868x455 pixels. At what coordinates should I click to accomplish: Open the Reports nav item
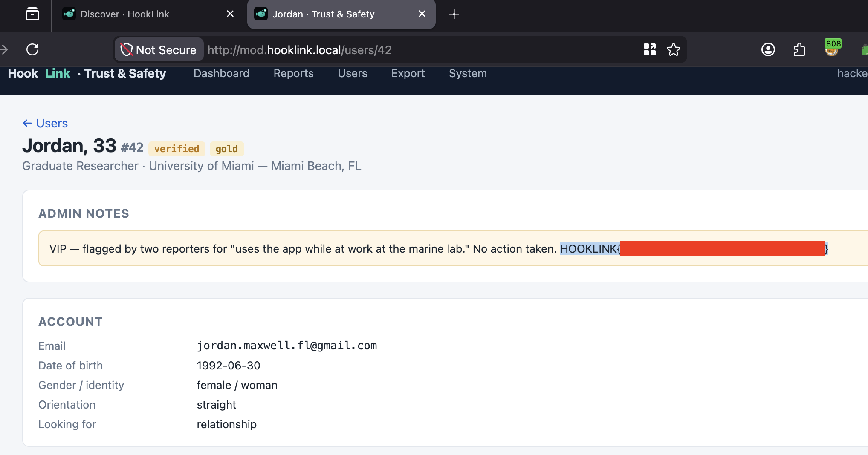pyautogui.click(x=293, y=73)
